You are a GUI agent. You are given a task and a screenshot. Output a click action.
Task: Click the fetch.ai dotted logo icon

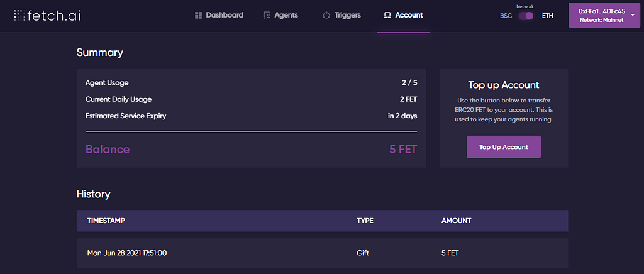point(19,15)
